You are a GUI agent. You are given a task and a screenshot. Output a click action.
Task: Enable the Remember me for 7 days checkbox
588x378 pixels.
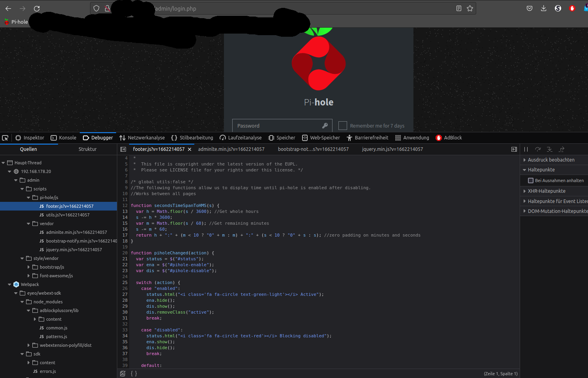342,125
